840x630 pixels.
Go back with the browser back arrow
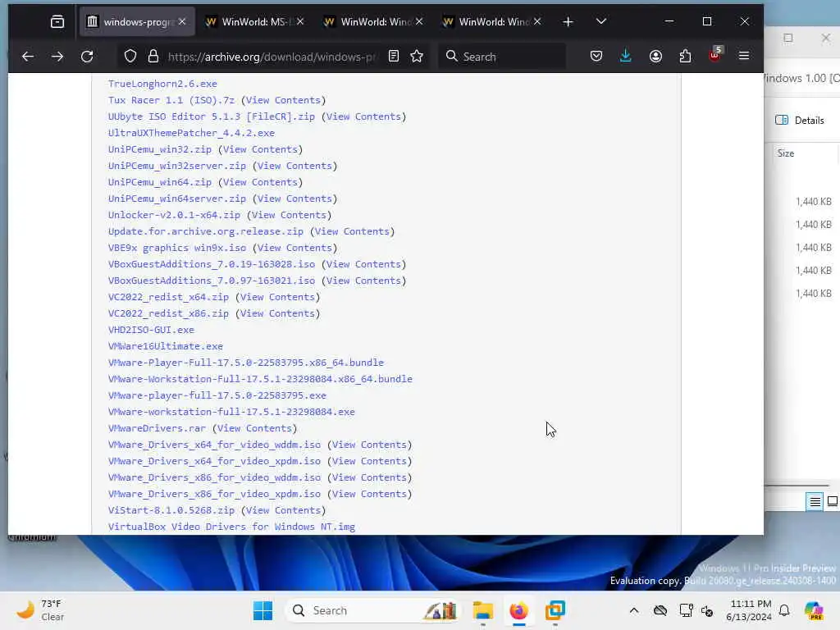coord(28,57)
